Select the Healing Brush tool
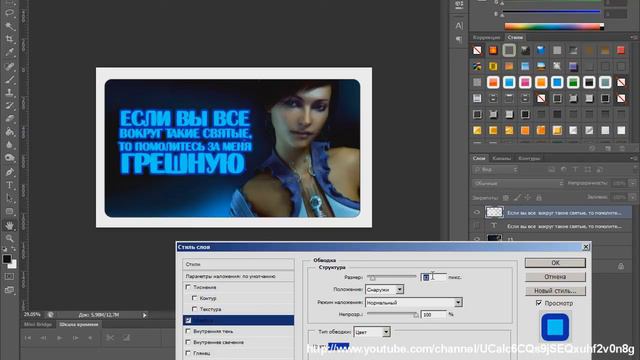The height and width of the screenshot is (360, 640). 9,66
